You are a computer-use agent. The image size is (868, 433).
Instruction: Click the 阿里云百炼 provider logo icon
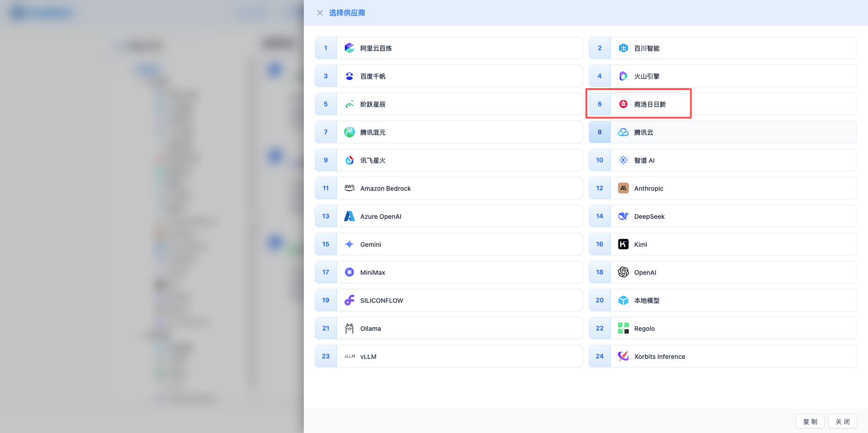click(x=349, y=48)
